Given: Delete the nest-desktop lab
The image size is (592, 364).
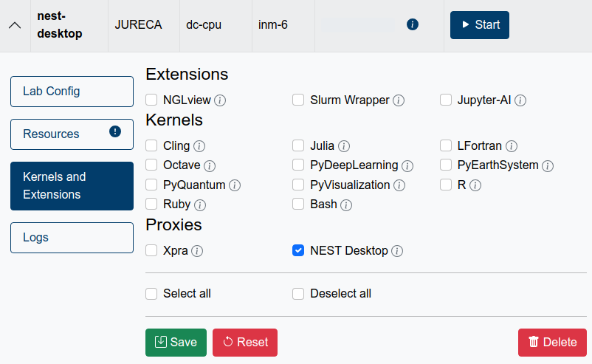Looking at the screenshot, I should 552,343.
